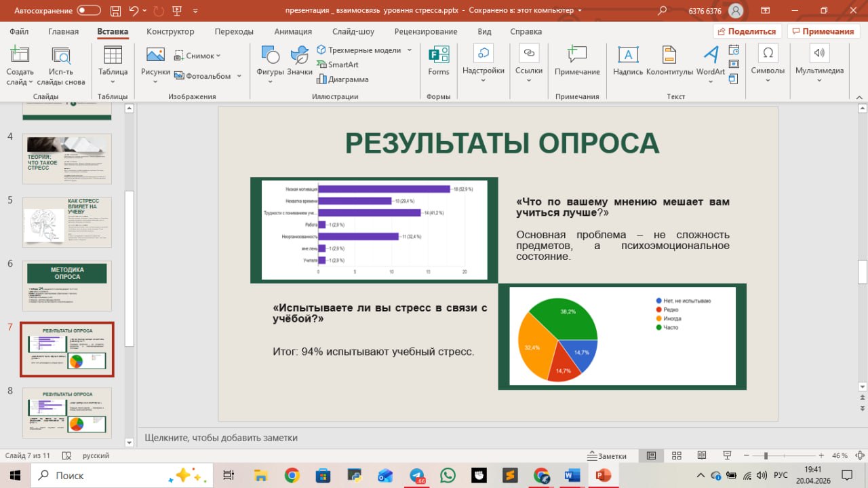The height and width of the screenshot is (488, 868).
Task: Customize the Quick Access Toolbar dropdown
Action: pos(197,11)
